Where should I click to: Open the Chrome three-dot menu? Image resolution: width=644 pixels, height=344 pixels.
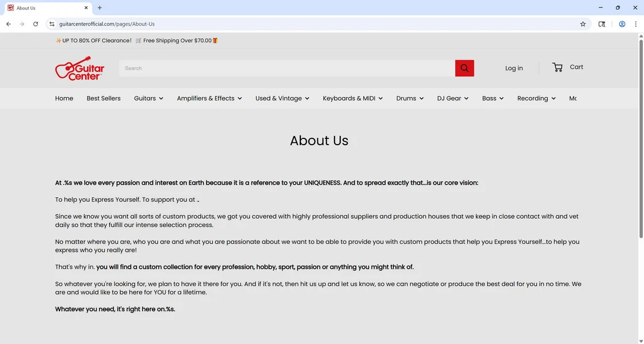pyautogui.click(x=636, y=24)
